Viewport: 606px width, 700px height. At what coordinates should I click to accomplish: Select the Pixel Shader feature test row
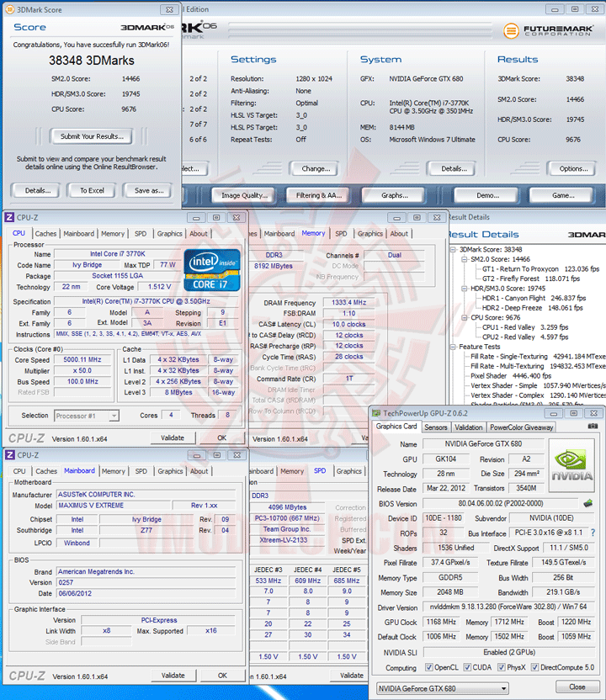click(x=511, y=376)
